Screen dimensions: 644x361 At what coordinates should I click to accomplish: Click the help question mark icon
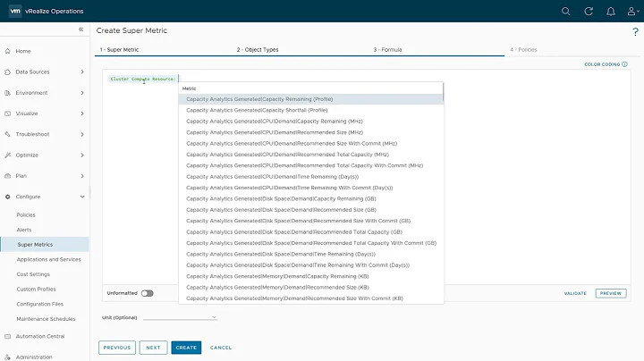pos(635,31)
